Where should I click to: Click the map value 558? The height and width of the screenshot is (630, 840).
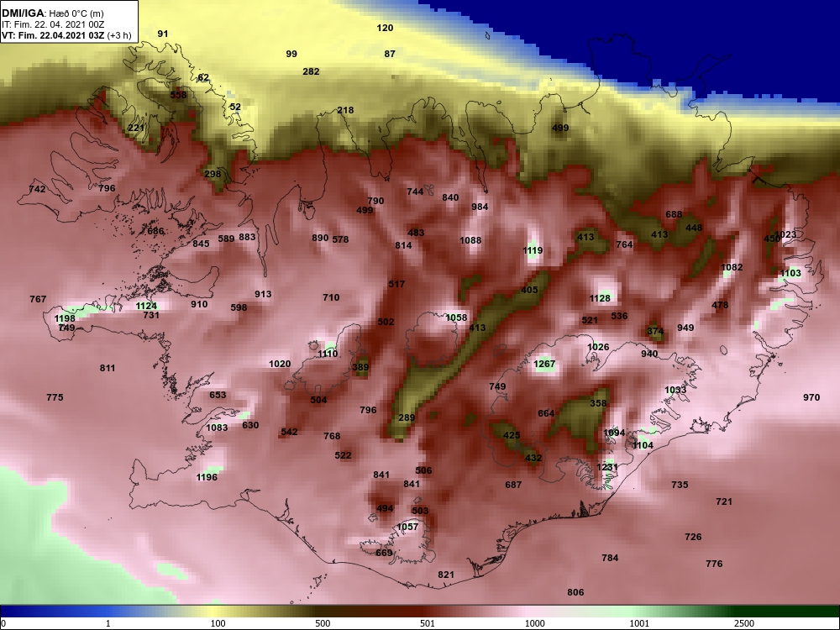178,95
